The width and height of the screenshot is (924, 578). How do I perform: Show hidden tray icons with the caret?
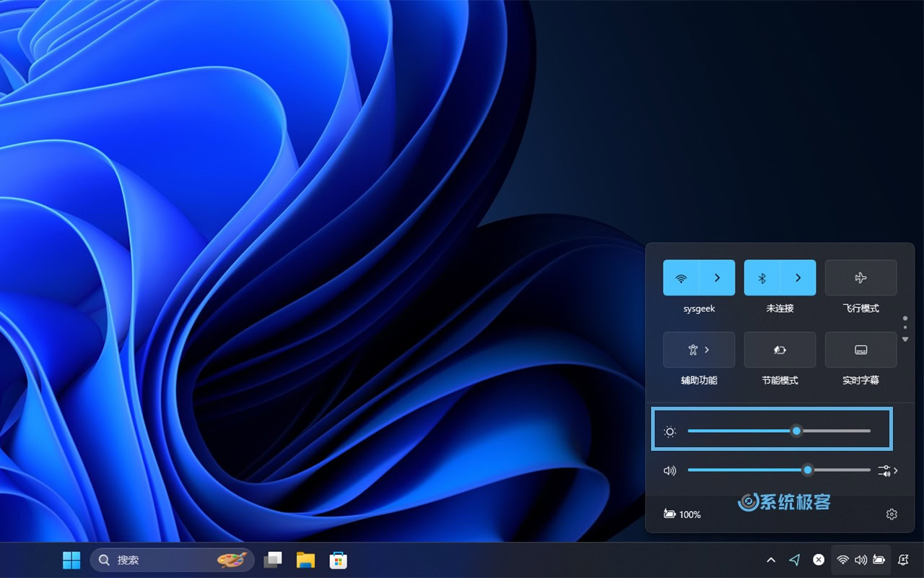[x=771, y=560]
